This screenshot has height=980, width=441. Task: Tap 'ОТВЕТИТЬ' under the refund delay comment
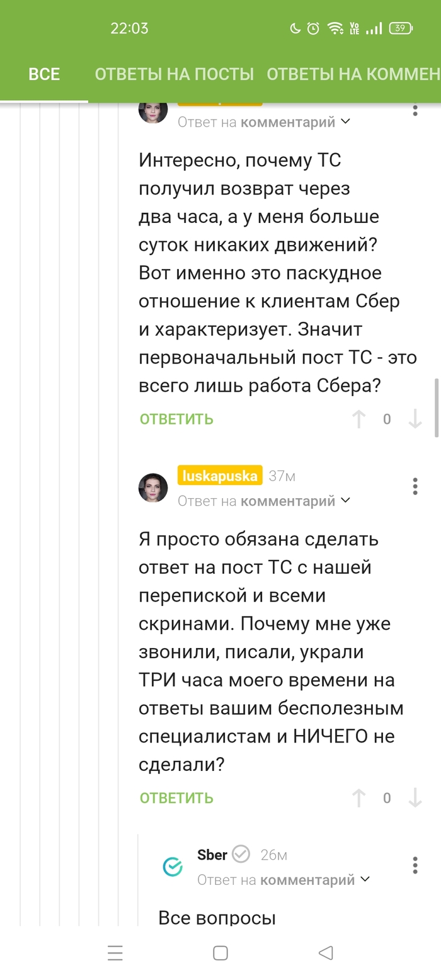176,419
